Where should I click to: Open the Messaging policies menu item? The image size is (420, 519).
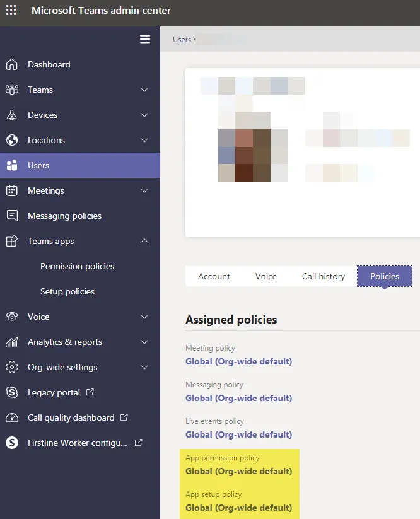[79, 216]
